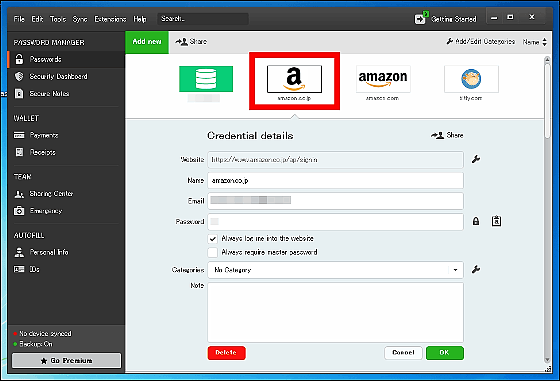
Task: Click the wrench icon beside Website field
Action: (476, 159)
